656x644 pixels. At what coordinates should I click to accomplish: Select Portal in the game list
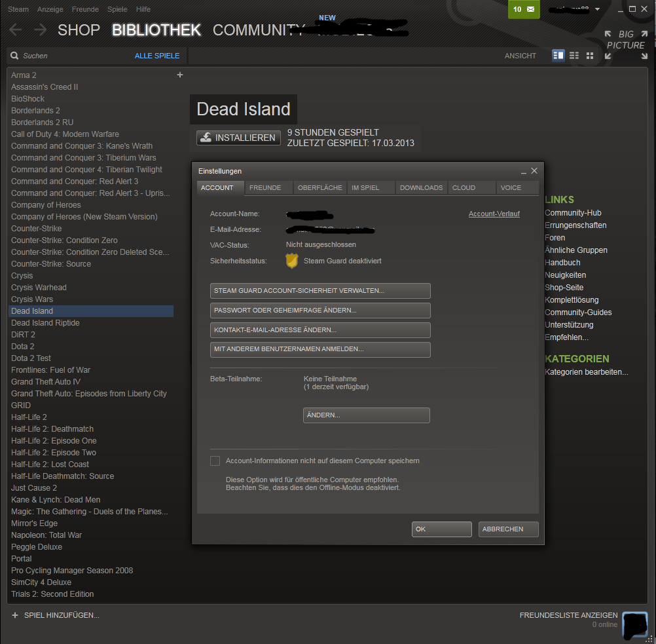(x=91, y=559)
